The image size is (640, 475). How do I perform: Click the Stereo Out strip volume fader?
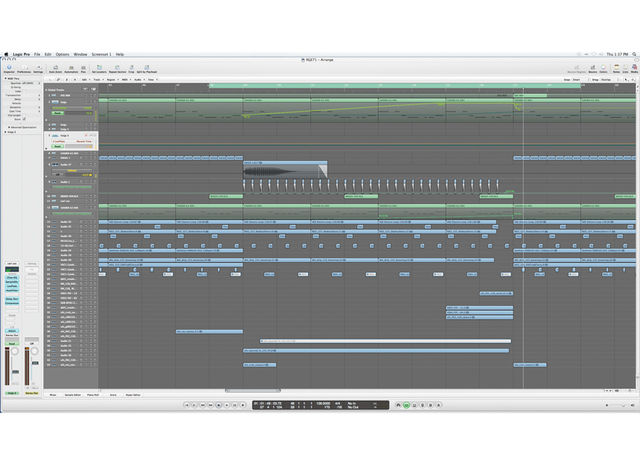pos(35,362)
